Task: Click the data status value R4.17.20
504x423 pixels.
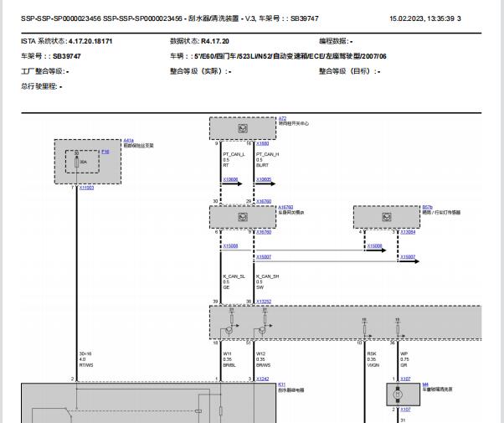Action: pos(215,41)
